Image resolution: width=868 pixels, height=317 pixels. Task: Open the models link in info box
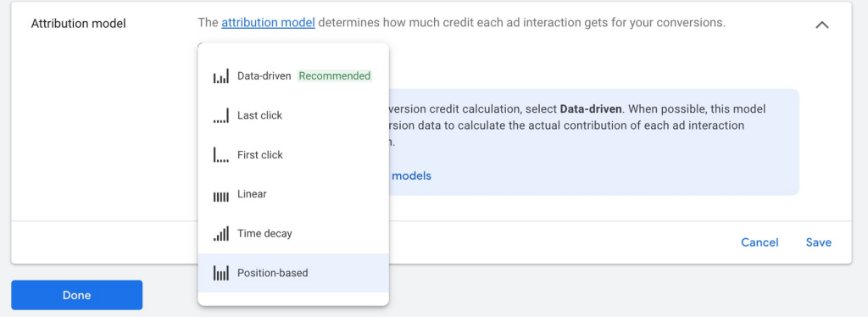(x=411, y=176)
